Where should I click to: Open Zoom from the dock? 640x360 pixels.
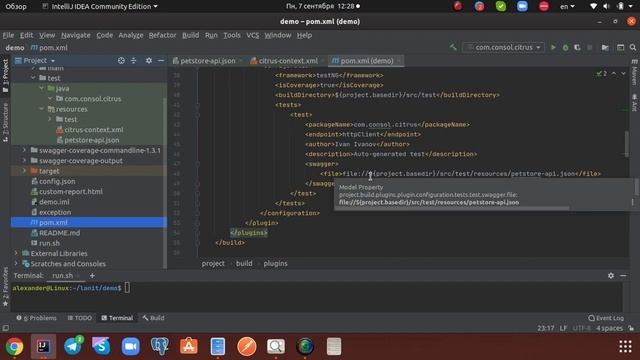click(x=131, y=347)
